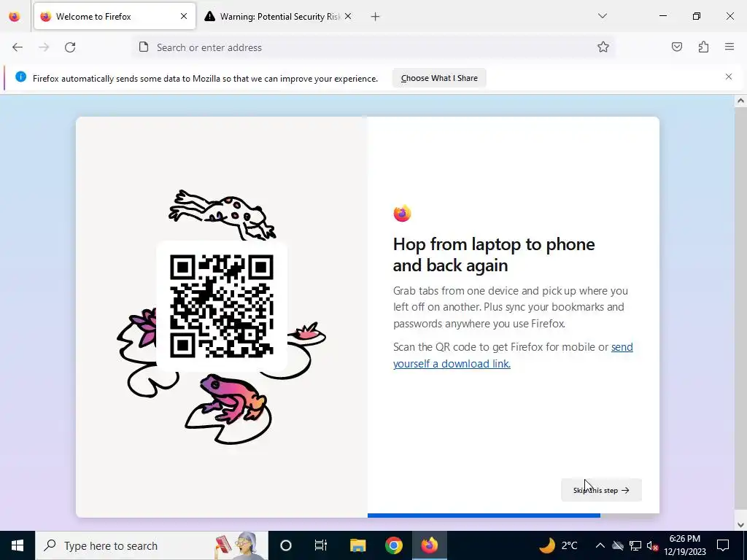Viewport: 747px width, 560px height.
Task: Close the Potential Security Risk tab
Action: [348, 16]
